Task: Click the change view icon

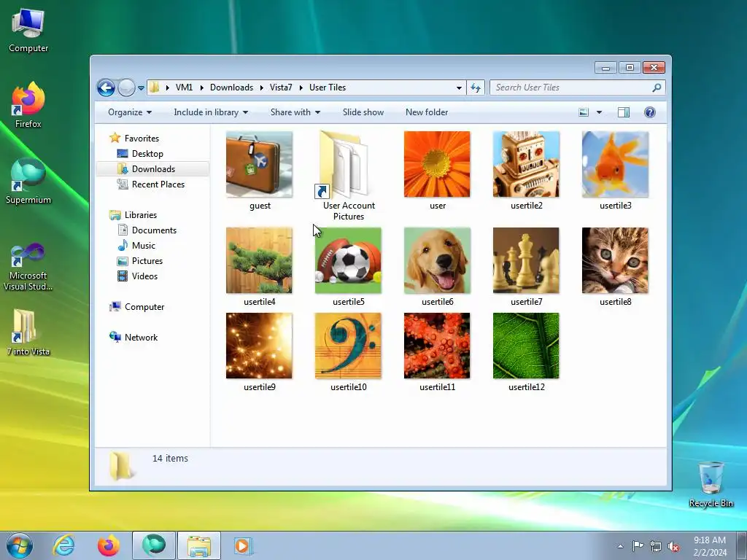Action: point(584,112)
